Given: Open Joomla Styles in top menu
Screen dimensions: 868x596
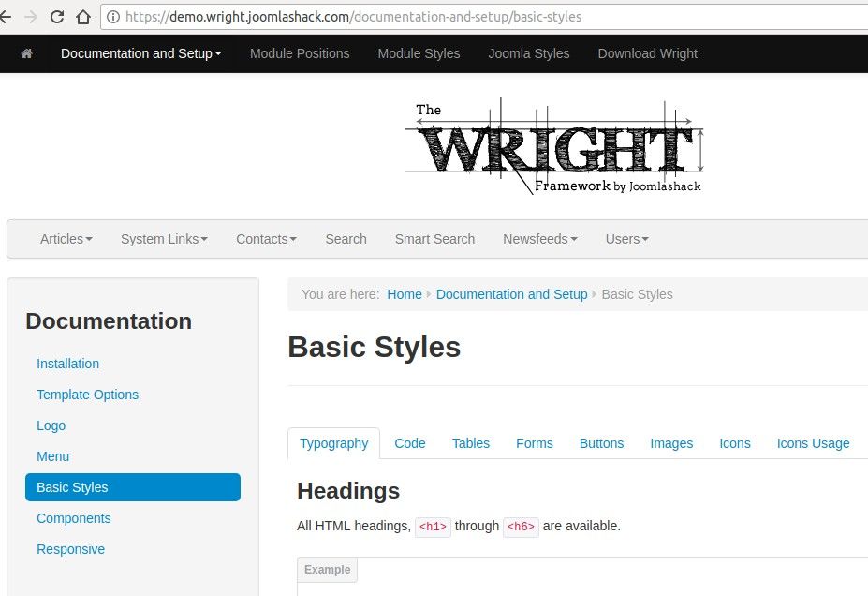Looking at the screenshot, I should point(529,53).
